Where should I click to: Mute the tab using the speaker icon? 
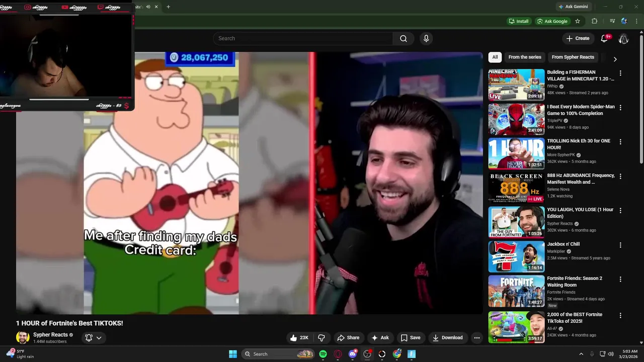[148, 7]
